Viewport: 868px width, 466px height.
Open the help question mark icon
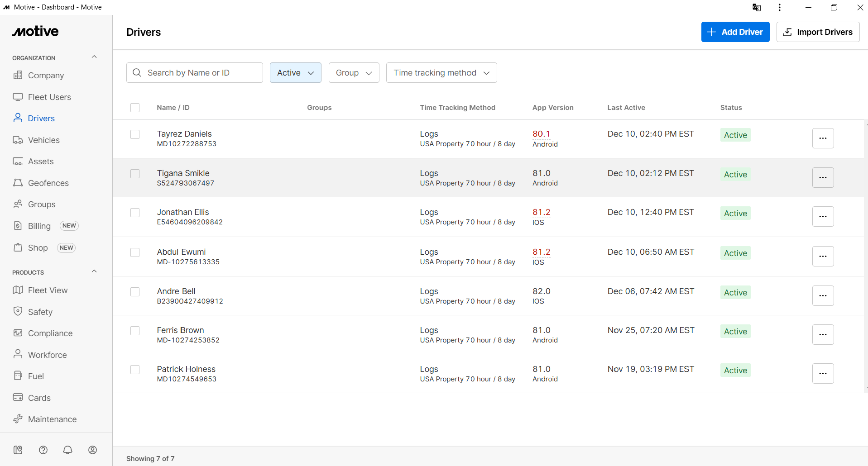click(x=43, y=450)
